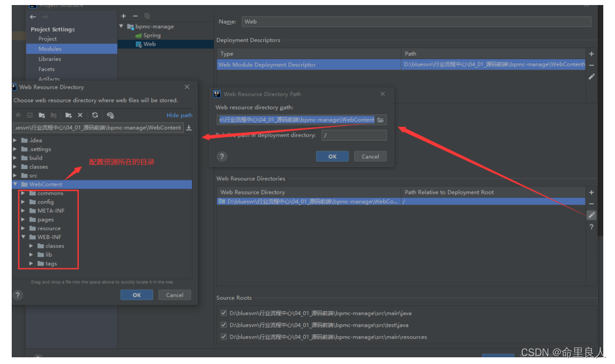615x364 pixels.
Task: Click relative path in deployment directory field
Action: coord(354,135)
